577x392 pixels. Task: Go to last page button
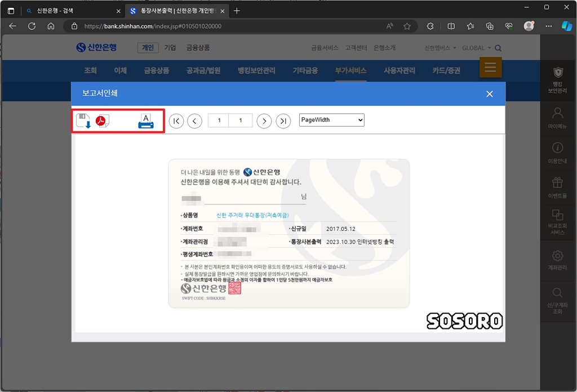click(283, 121)
